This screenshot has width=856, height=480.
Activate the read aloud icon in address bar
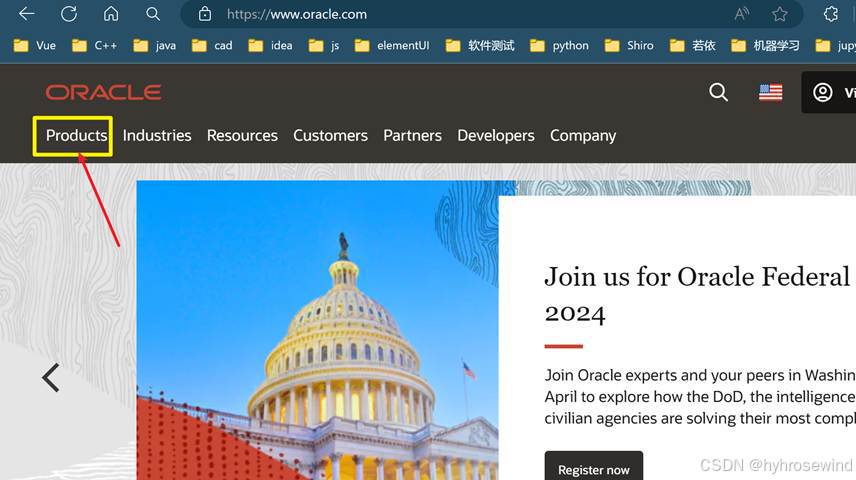pos(741,14)
